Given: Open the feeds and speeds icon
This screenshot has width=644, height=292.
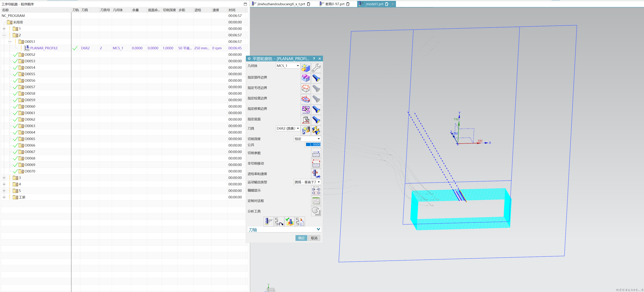Looking at the screenshot, I should click(x=316, y=174).
